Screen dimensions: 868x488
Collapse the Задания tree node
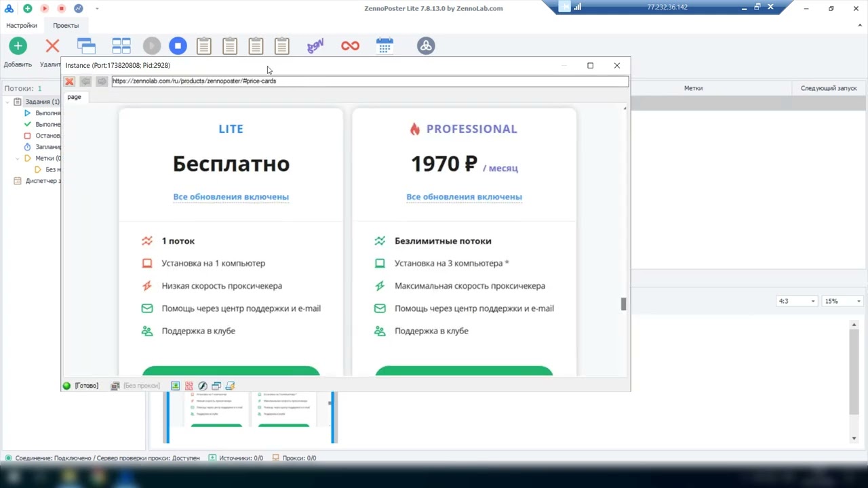7,102
